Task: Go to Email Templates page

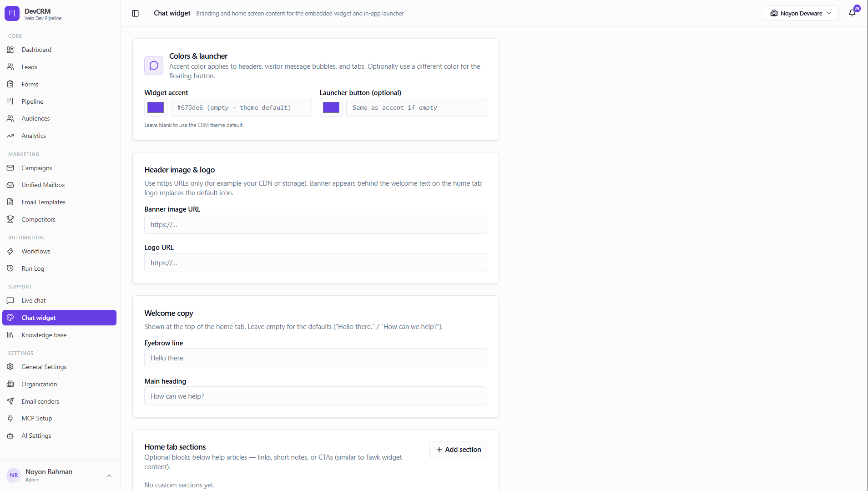Action: coord(59,202)
